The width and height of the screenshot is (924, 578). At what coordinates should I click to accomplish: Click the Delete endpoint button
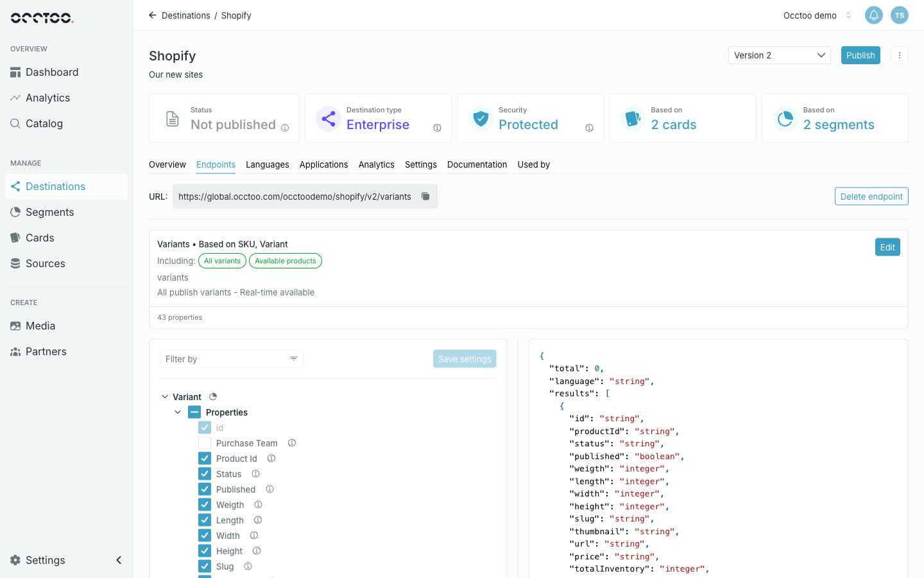pyautogui.click(x=871, y=197)
